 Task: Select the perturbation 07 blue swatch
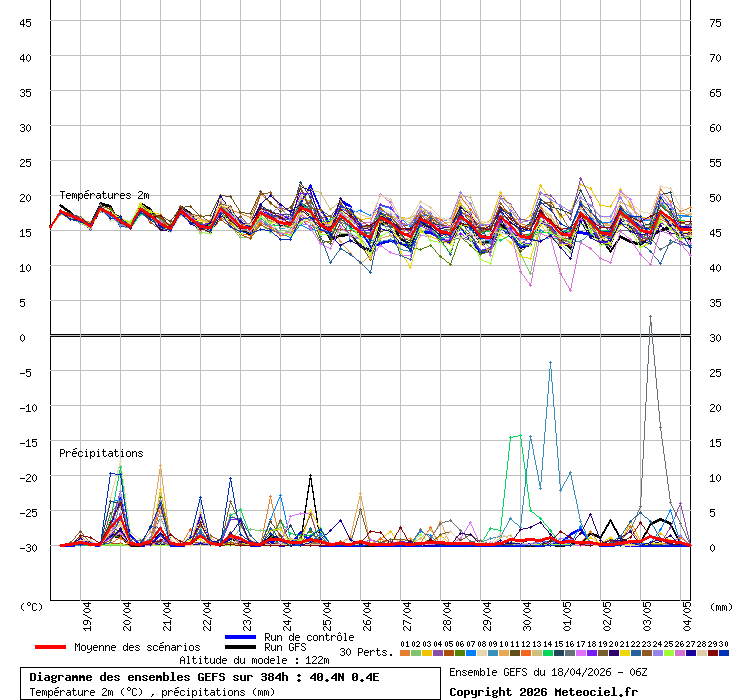470,653
